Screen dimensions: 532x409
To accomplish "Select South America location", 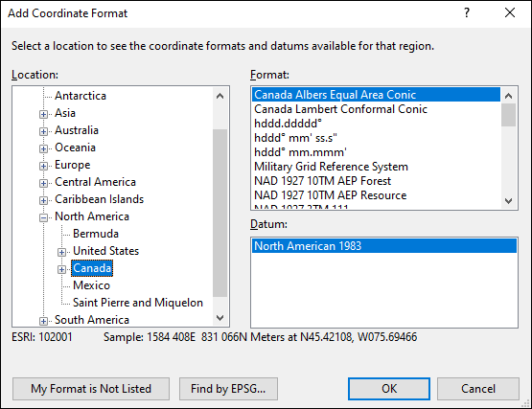I will click(92, 320).
